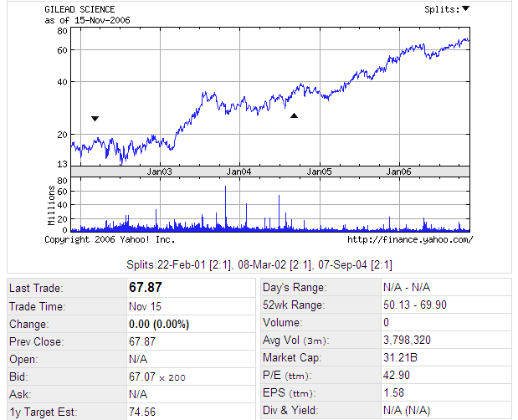This screenshot has height=420, width=518.
Task: Click the Jan05 axis label
Action: [319, 172]
